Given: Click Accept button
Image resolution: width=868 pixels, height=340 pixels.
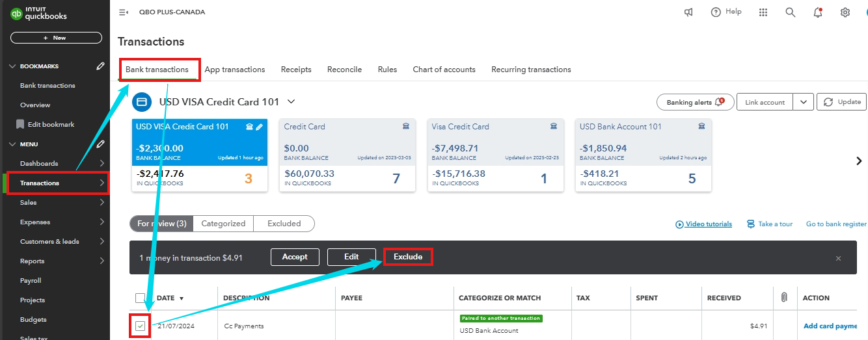Looking at the screenshot, I should [x=295, y=257].
